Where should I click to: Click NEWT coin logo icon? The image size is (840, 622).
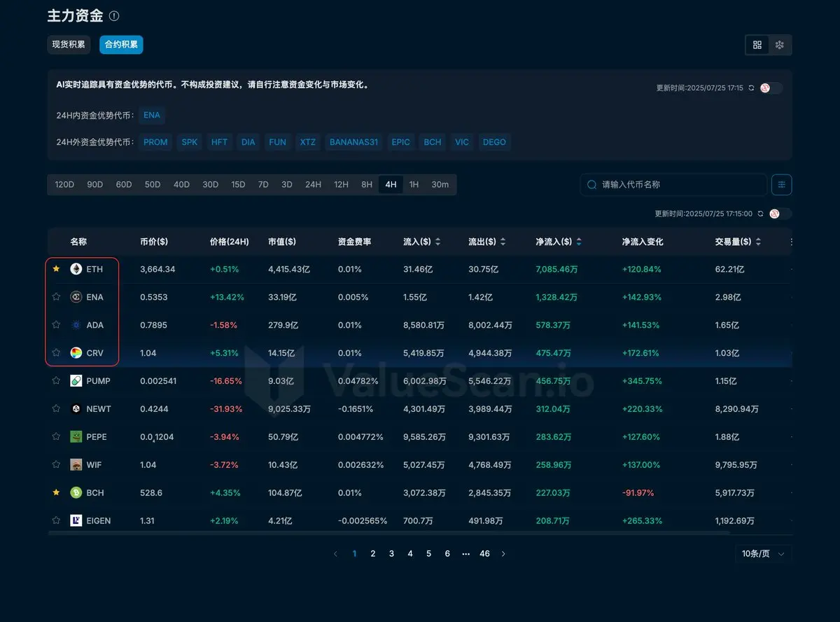pos(76,409)
